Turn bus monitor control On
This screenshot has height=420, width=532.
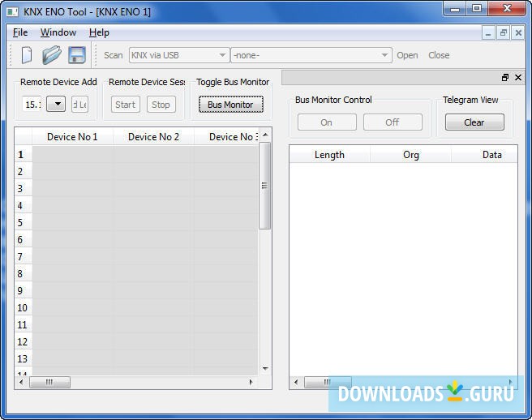(327, 122)
